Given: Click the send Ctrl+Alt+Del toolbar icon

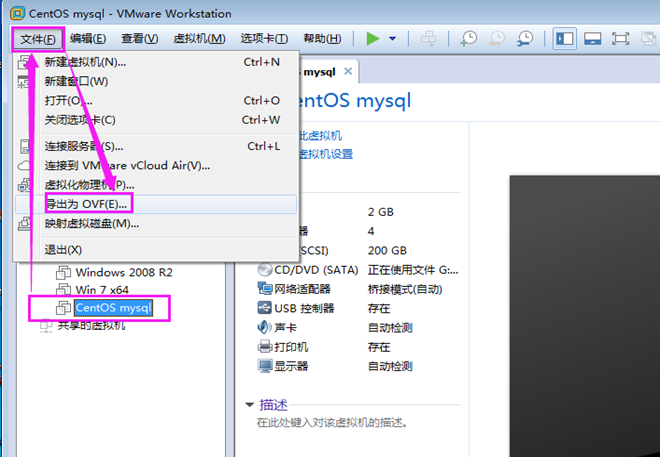Looking at the screenshot, I should tap(428, 39).
